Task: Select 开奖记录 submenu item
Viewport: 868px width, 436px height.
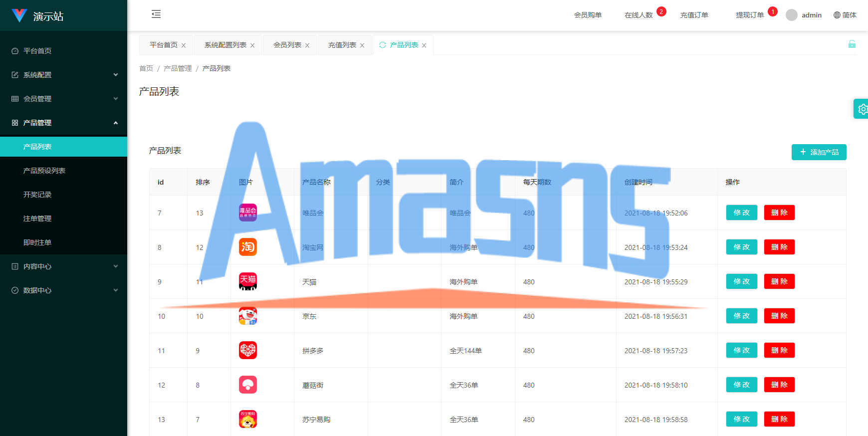Action: (x=64, y=195)
